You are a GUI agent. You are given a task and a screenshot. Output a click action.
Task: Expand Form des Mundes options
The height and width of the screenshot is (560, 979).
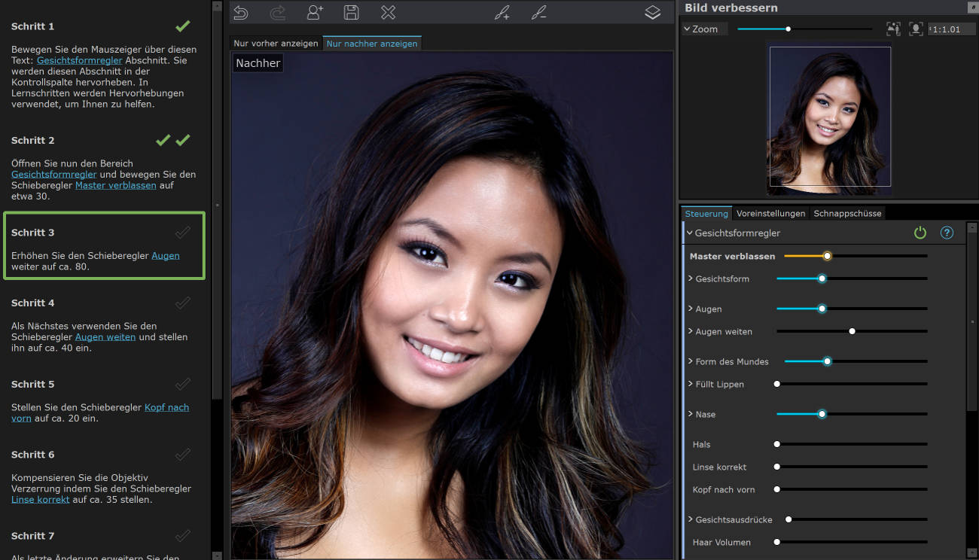point(691,361)
